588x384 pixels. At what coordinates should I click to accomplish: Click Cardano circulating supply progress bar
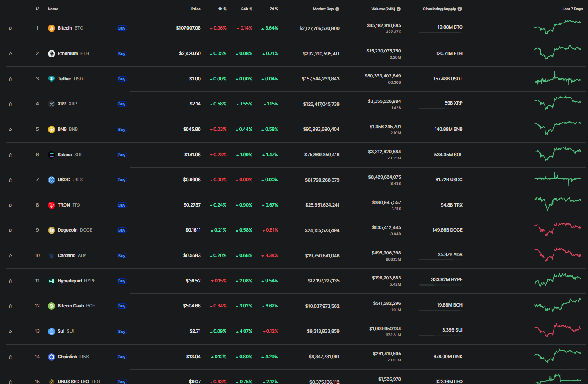coord(440,260)
